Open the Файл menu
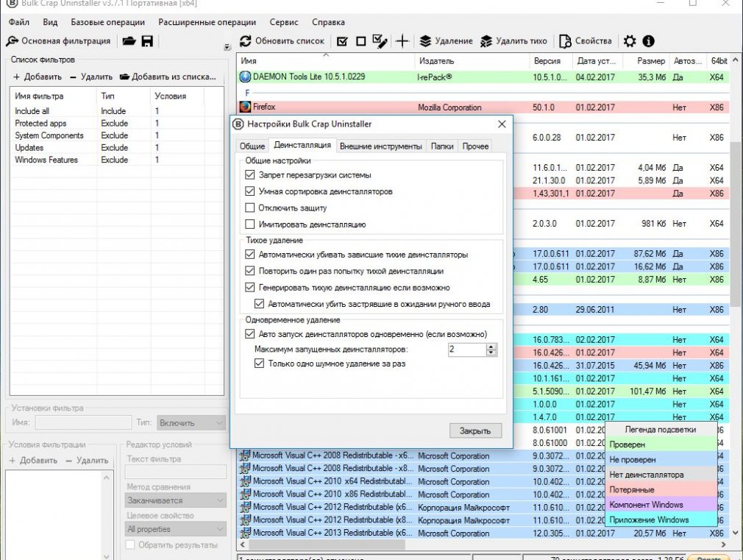 pos(19,22)
